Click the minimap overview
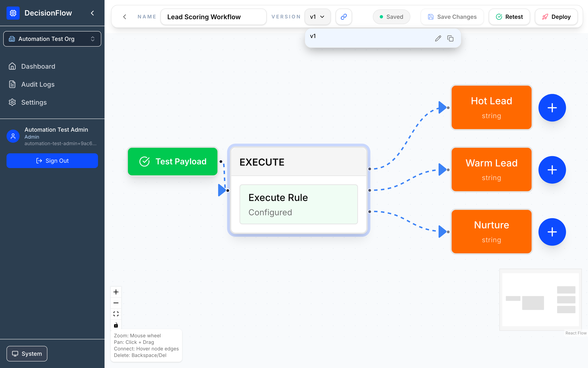 pos(540,300)
